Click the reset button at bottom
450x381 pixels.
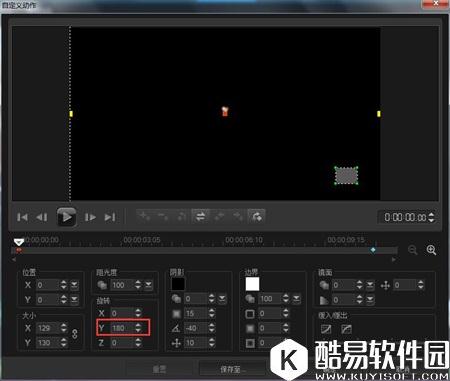[x=159, y=369]
